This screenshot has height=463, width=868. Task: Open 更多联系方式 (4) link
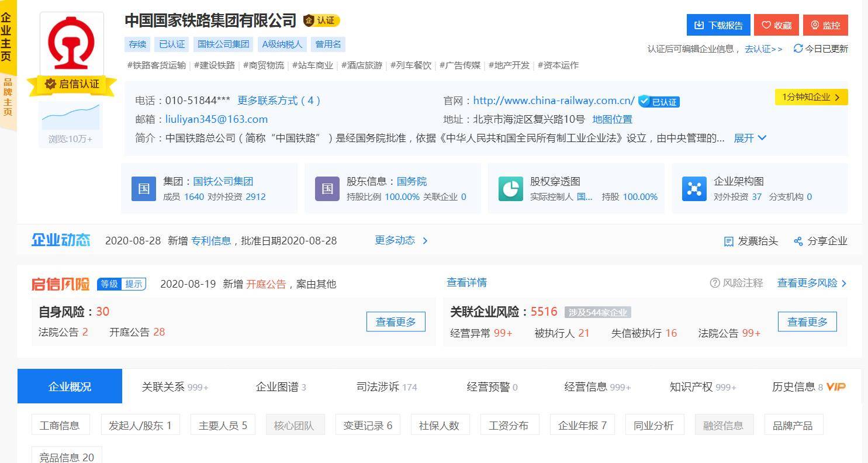(279, 101)
